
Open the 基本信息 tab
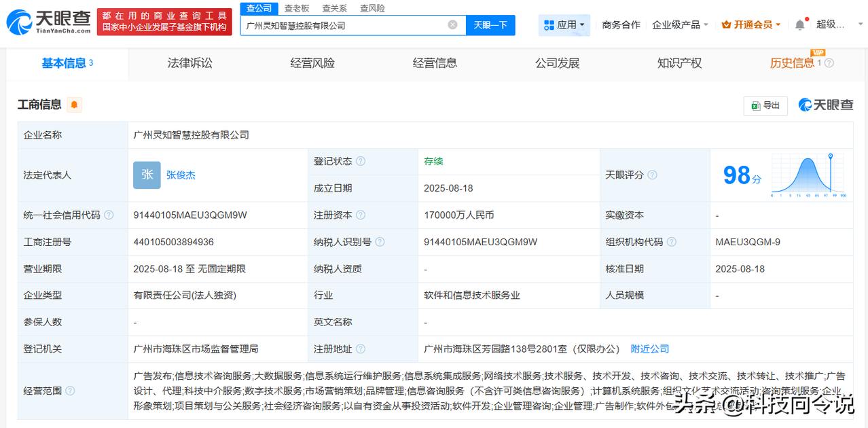click(67, 63)
